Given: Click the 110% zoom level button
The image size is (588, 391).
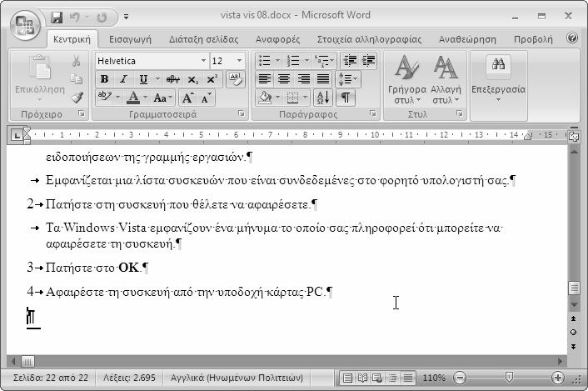Looking at the screenshot, I should click(434, 378).
